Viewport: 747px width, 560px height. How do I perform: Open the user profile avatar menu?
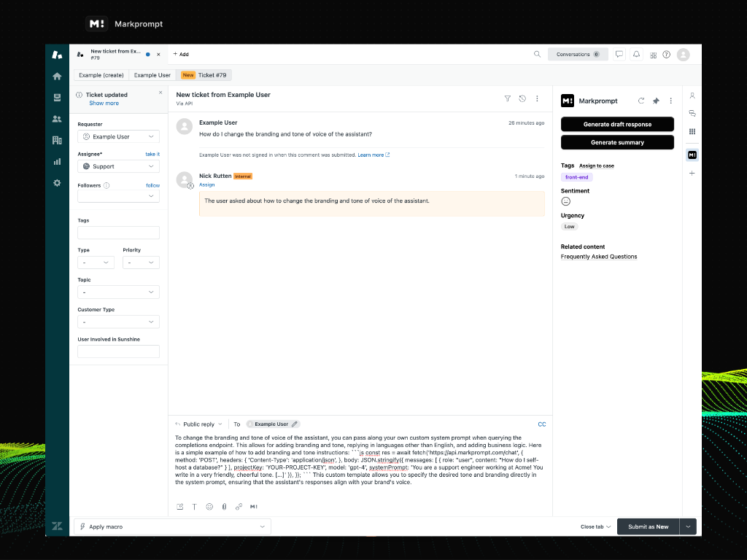[683, 55]
